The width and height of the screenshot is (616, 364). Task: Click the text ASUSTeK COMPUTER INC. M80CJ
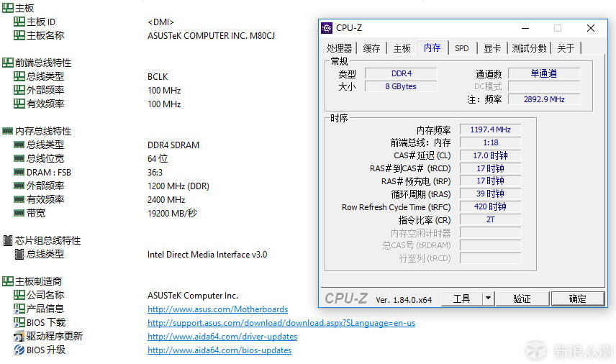(211, 36)
